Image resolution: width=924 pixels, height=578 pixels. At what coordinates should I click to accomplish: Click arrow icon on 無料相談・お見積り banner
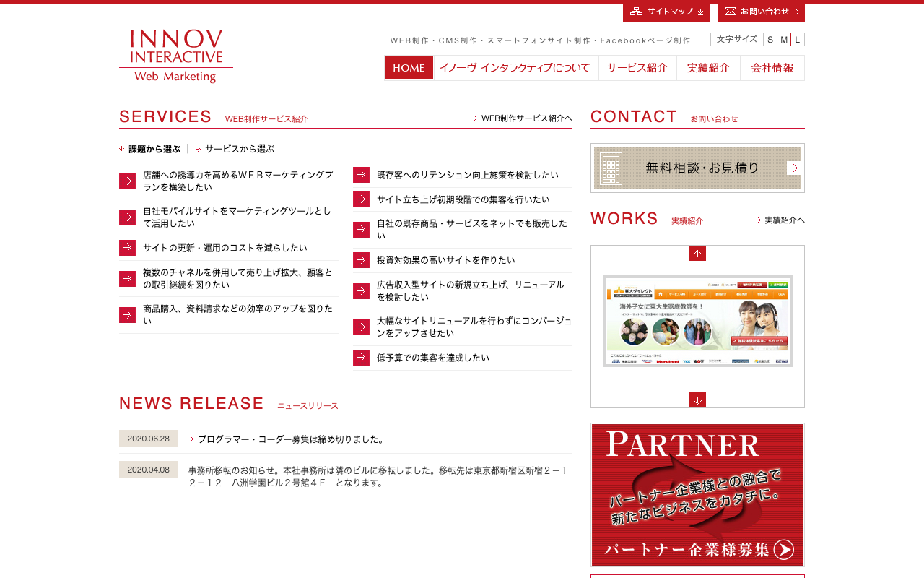coord(793,168)
